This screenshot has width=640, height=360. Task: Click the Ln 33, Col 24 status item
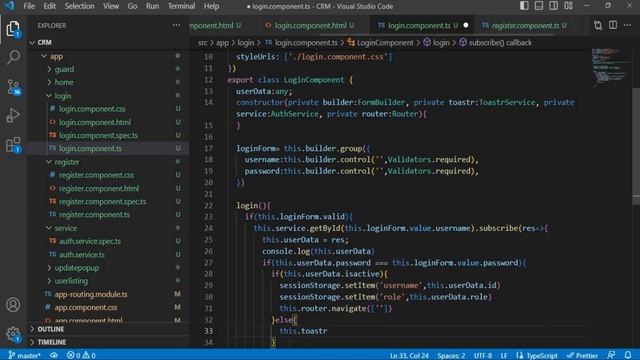[409, 356]
